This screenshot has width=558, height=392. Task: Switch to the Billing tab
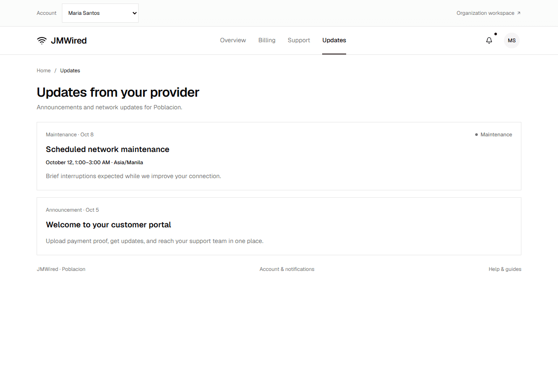click(267, 40)
